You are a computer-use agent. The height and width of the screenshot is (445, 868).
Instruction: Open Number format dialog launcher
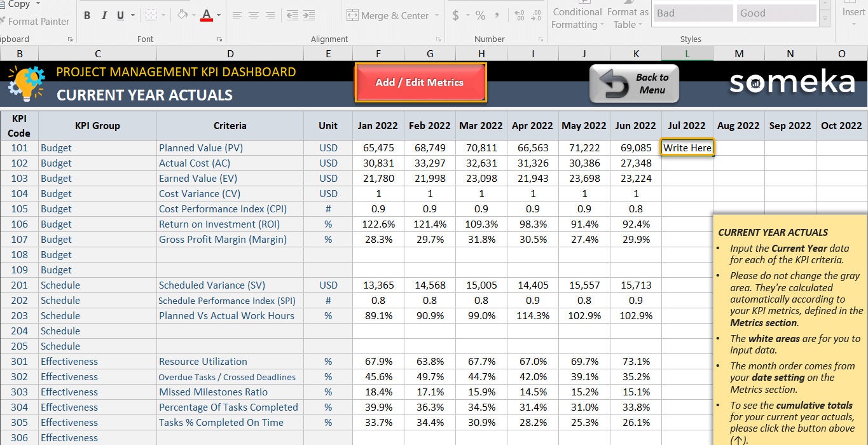pos(541,39)
